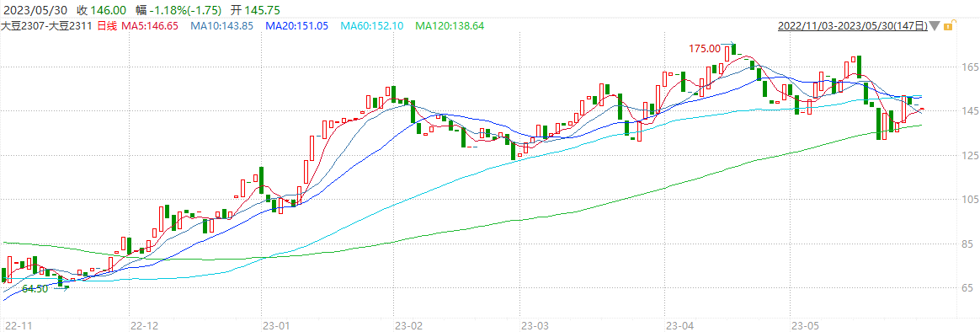Click the 2022/11/03-2023/05/30(147日) date range link
The height and width of the screenshot is (332, 980).
tap(853, 26)
